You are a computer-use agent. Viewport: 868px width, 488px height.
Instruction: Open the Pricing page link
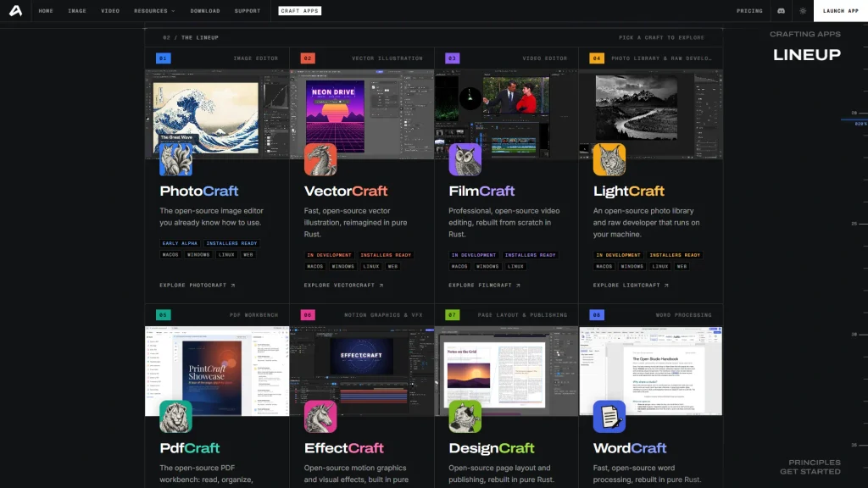click(x=749, y=11)
